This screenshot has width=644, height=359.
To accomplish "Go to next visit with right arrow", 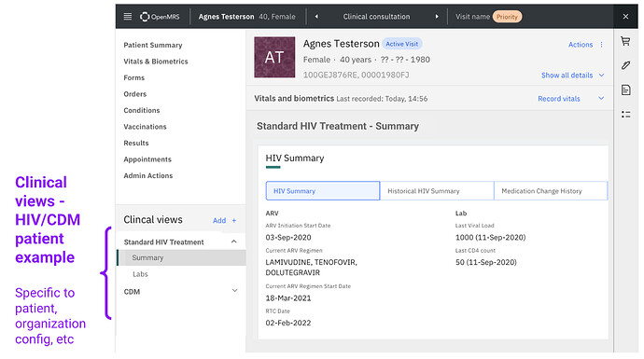I will tap(437, 17).
